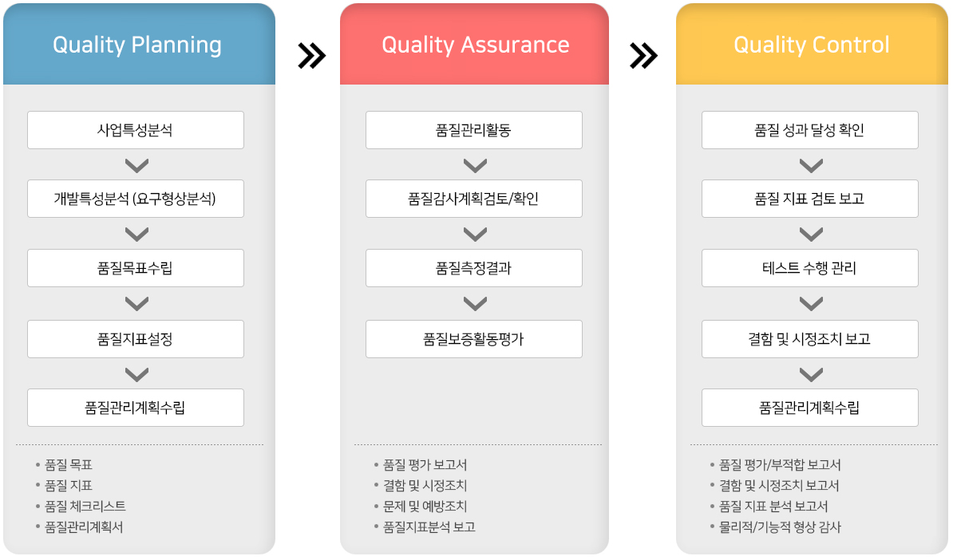953x560 pixels.
Task: Select the Quality Control header
Action: click(x=812, y=44)
